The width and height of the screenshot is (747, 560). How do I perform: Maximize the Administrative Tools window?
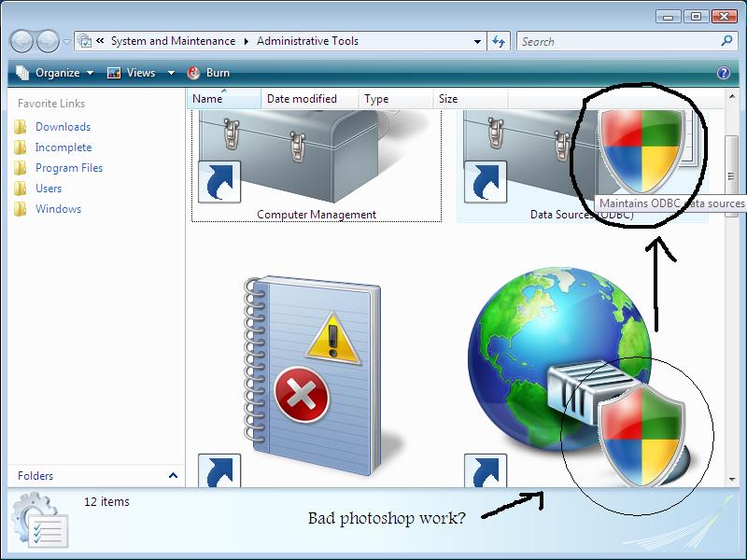click(696, 17)
